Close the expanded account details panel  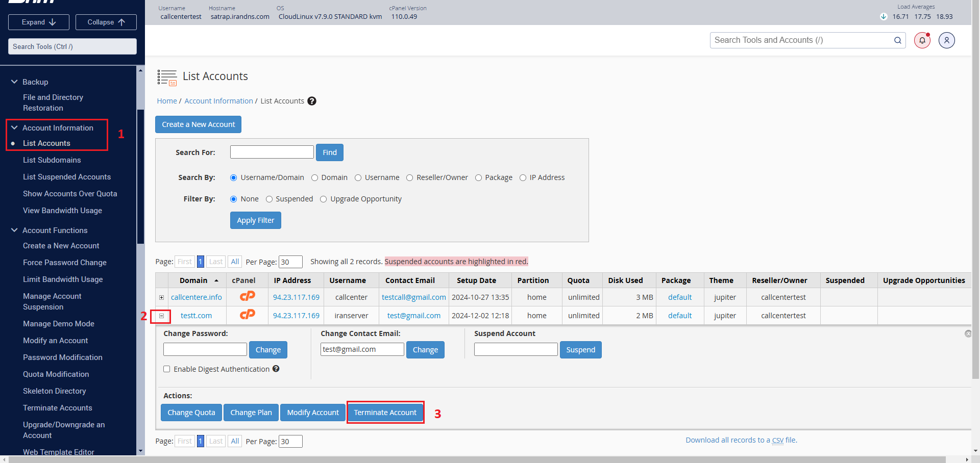tap(968, 333)
